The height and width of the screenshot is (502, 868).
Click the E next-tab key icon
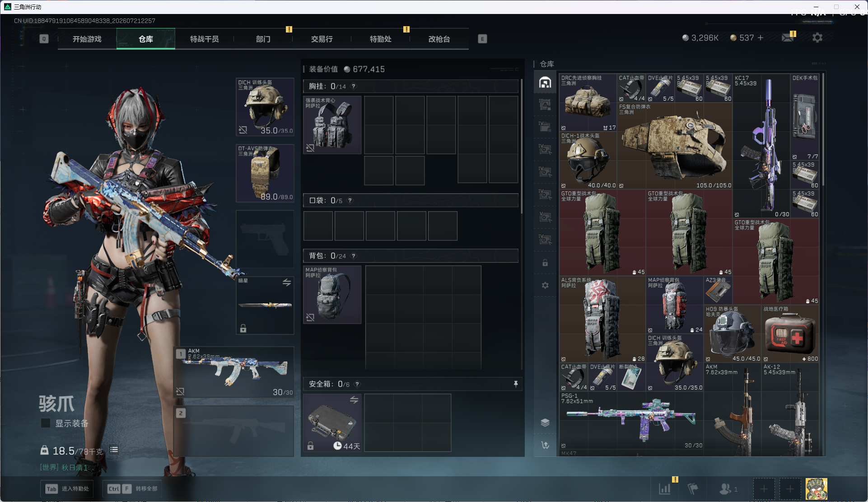click(x=482, y=39)
